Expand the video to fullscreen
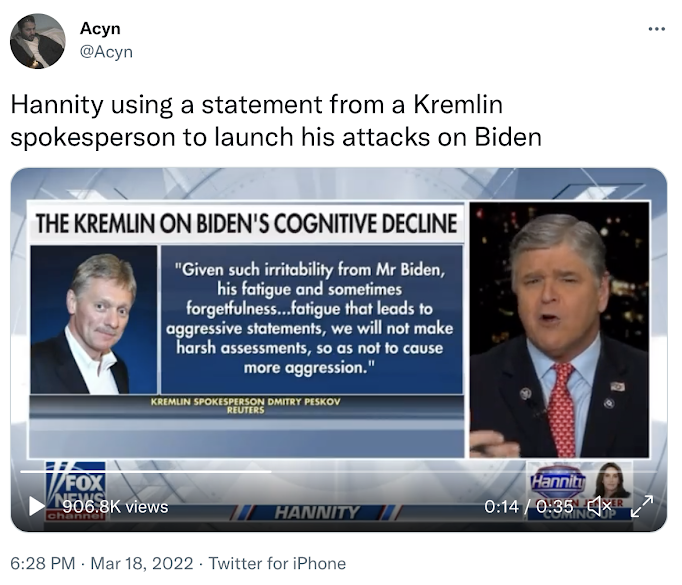 [642, 506]
